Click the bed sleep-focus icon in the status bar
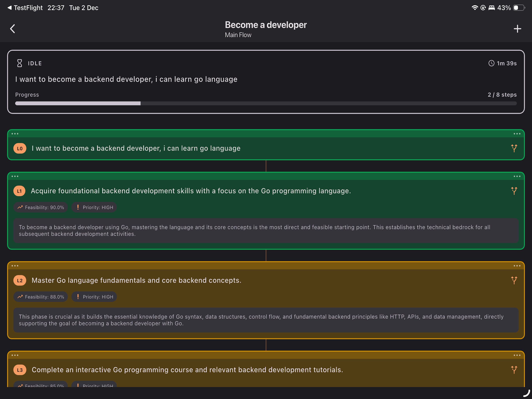532x399 pixels. [x=492, y=8]
